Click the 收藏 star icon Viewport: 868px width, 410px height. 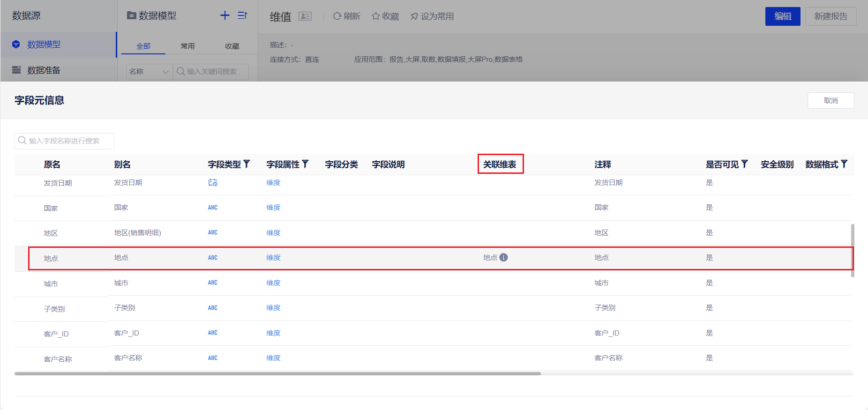(x=375, y=16)
